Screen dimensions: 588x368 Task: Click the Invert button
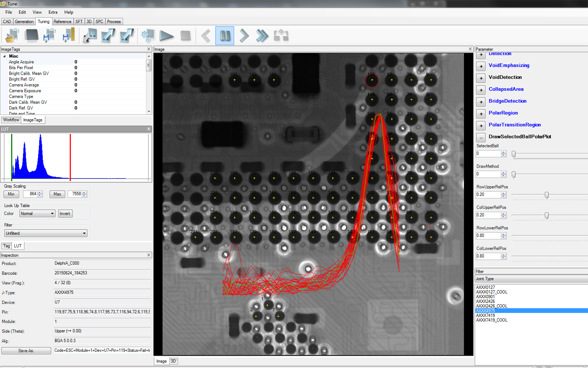tap(65, 214)
